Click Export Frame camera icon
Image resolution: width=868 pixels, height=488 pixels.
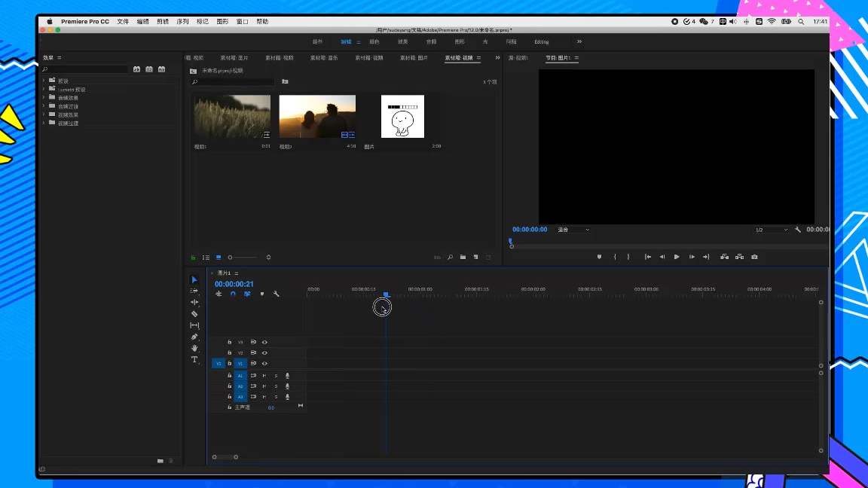754,257
